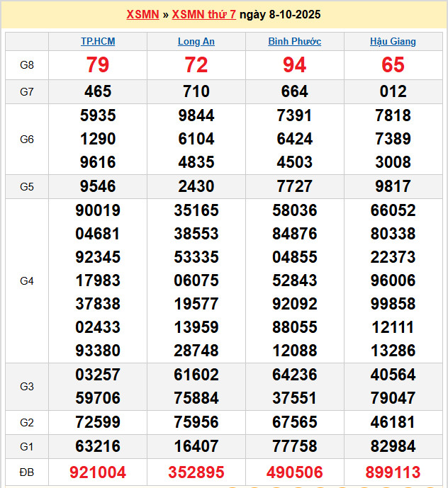This screenshot has height=488, width=448.
Task: Click the Hậu Giang G7 number 012
Action: tap(393, 91)
